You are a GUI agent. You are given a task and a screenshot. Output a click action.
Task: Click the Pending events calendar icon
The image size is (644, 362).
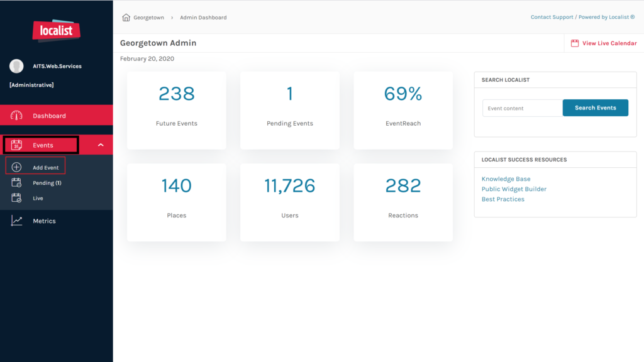[x=17, y=183]
